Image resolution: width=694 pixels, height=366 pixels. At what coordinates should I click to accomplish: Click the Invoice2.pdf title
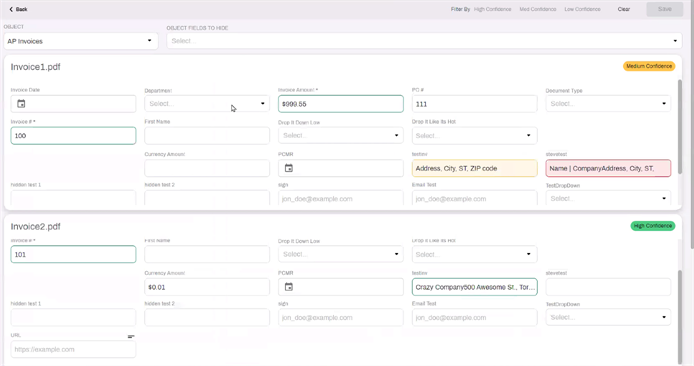pos(35,227)
